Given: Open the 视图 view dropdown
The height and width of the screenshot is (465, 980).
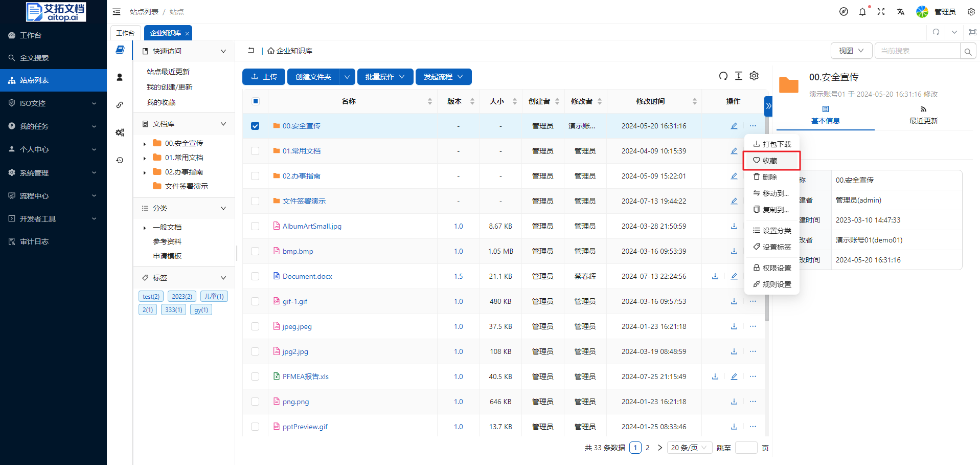Looking at the screenshot, I should 851,51.
